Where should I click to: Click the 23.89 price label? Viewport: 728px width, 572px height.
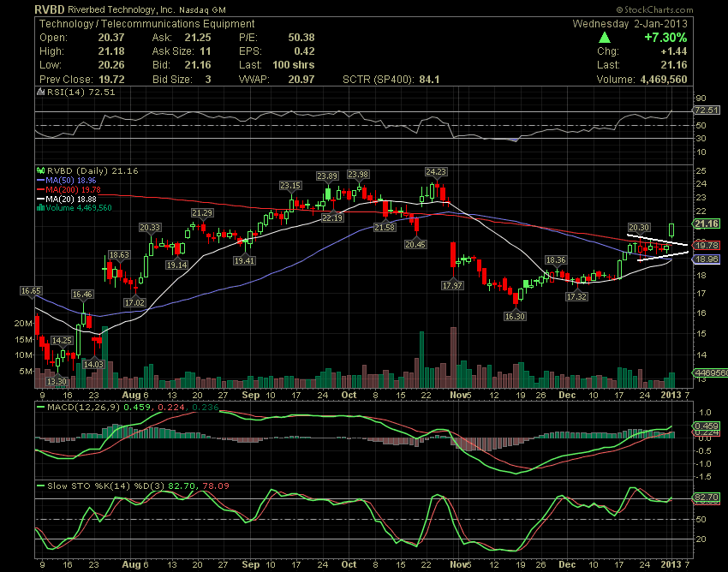point(327,176)
